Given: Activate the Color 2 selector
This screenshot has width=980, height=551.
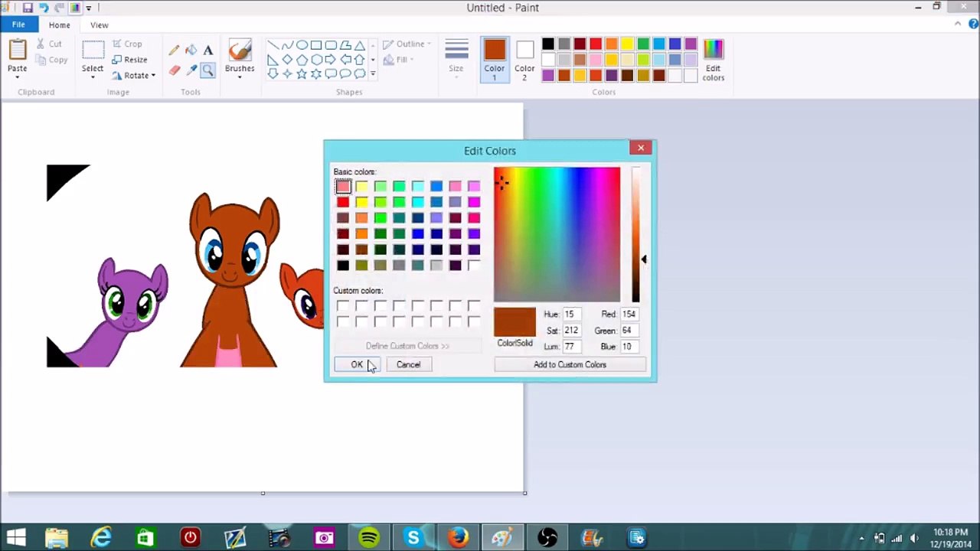Looking at the screenshot, I should pos(524,60).
